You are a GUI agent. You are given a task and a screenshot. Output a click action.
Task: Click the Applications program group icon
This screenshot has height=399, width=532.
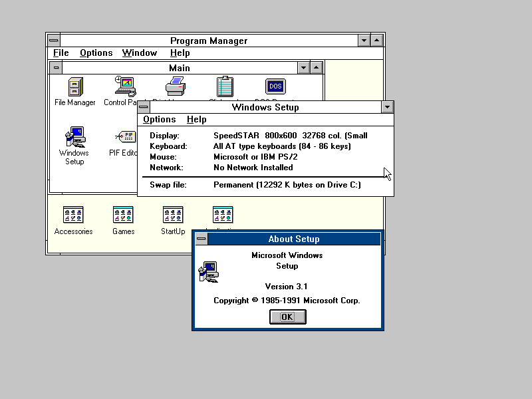point(223,214)
